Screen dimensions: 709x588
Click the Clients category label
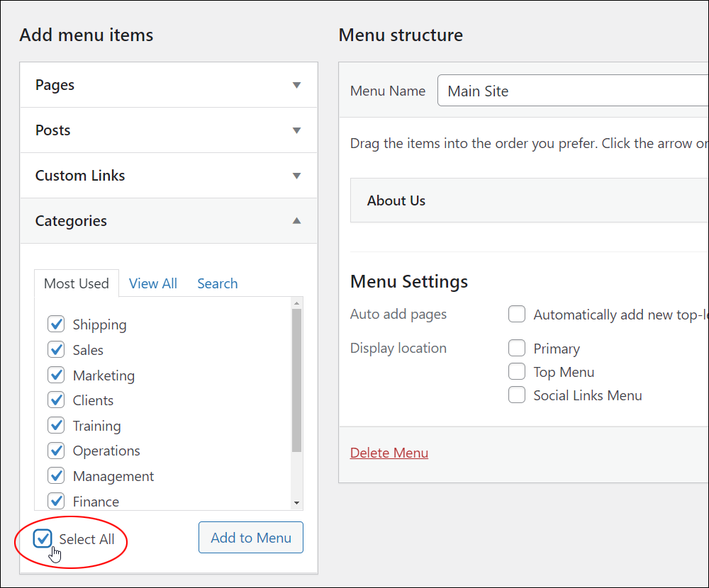[x=93, y=400]
